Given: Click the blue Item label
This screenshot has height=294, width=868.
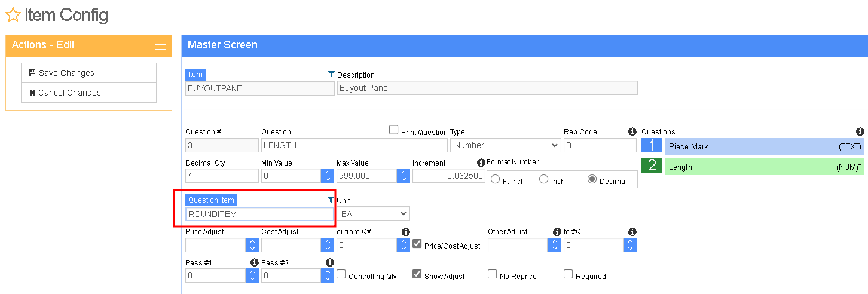Looking at the screenshot, I should click(195, 75).
